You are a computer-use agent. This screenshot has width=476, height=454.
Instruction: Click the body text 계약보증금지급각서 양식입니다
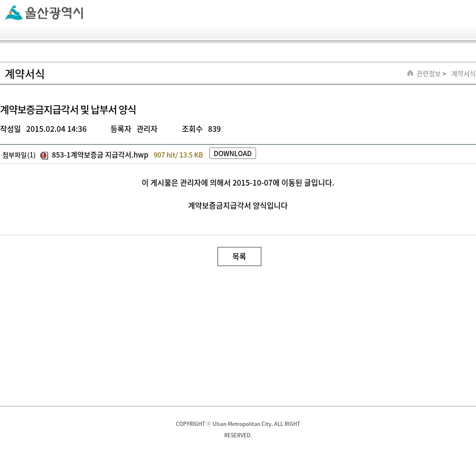coord(238,206)
